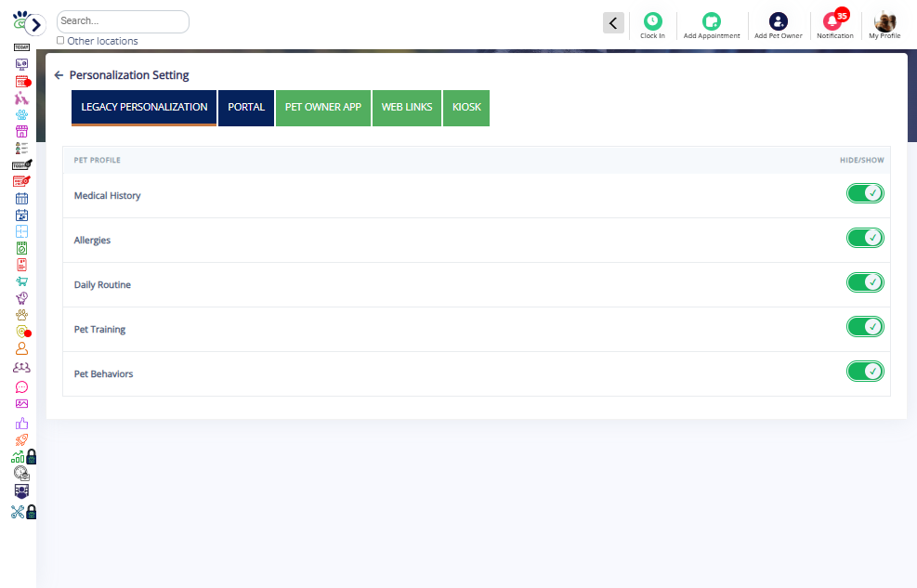917x588 pixels.
Task: Collapse header actions with left chevron
Action: [613, 23]
